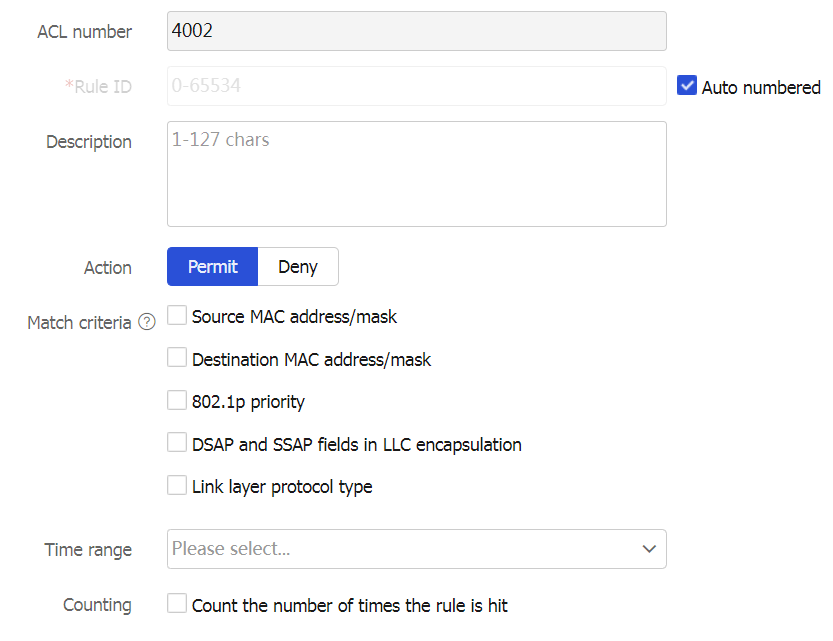This screenshot has height=641, width=833.
Task: Enable counting of rule hits
Action: 177,604
